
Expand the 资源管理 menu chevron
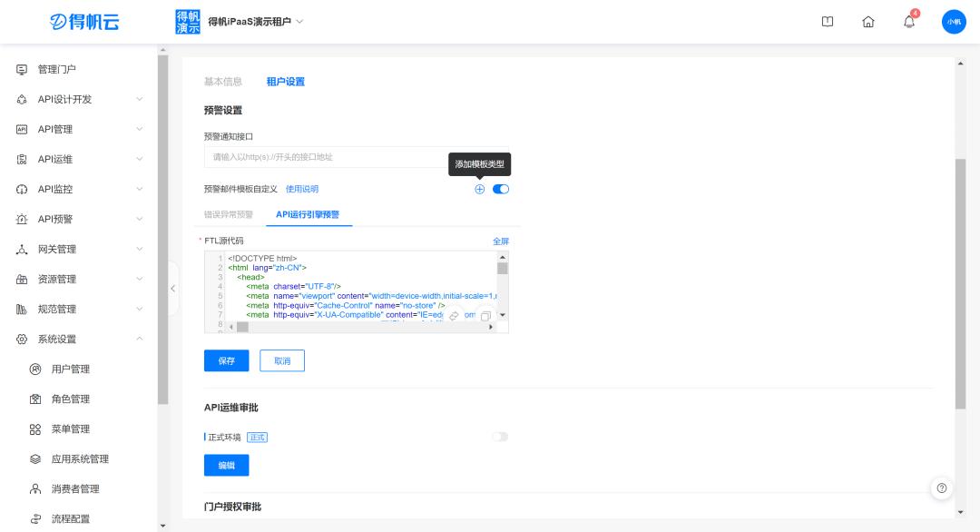pos(140,280)
